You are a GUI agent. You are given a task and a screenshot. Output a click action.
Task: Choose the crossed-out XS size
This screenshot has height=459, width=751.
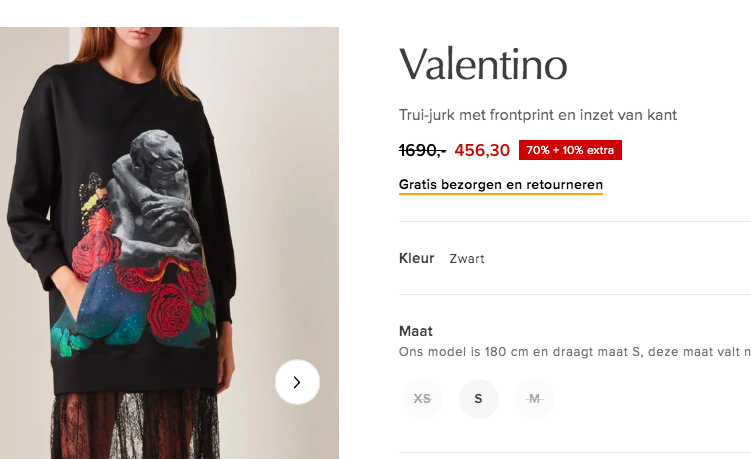point(422,399)
